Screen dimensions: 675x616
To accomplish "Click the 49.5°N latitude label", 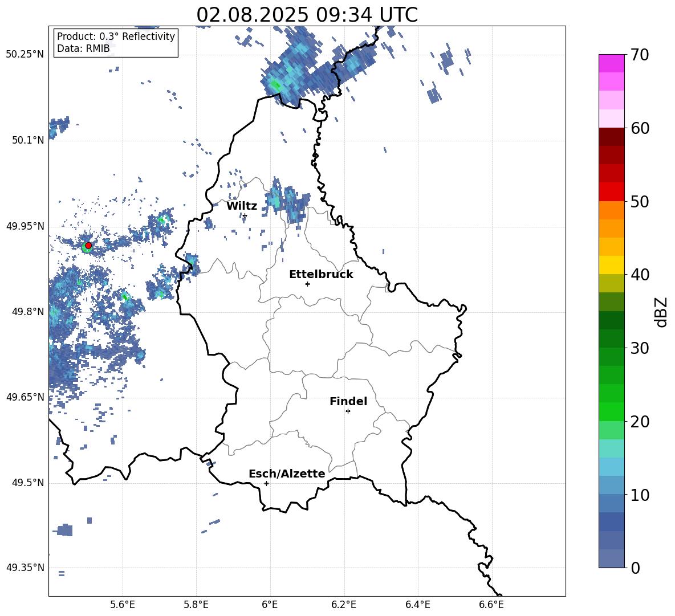I will 28,483.
